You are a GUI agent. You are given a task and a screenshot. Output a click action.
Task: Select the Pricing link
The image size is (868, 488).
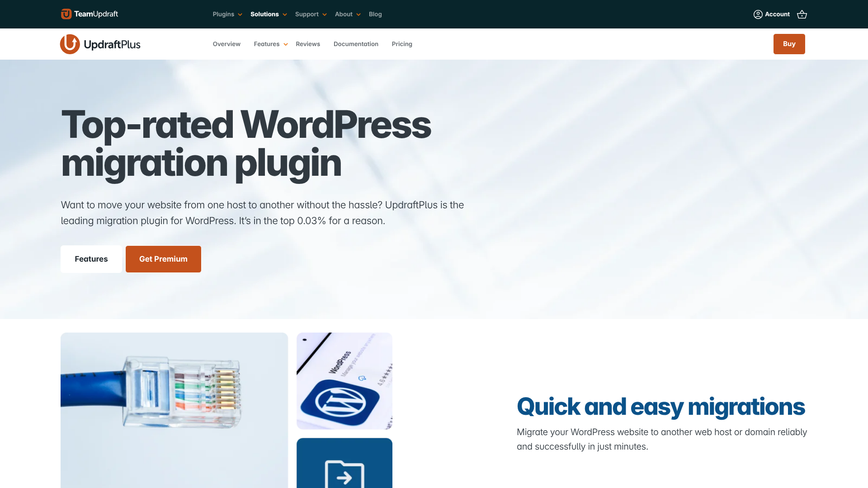point(402,44)
